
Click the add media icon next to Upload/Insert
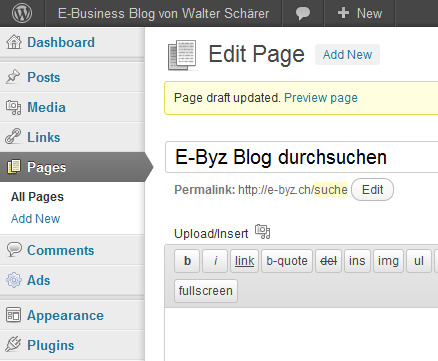[263, 232]
